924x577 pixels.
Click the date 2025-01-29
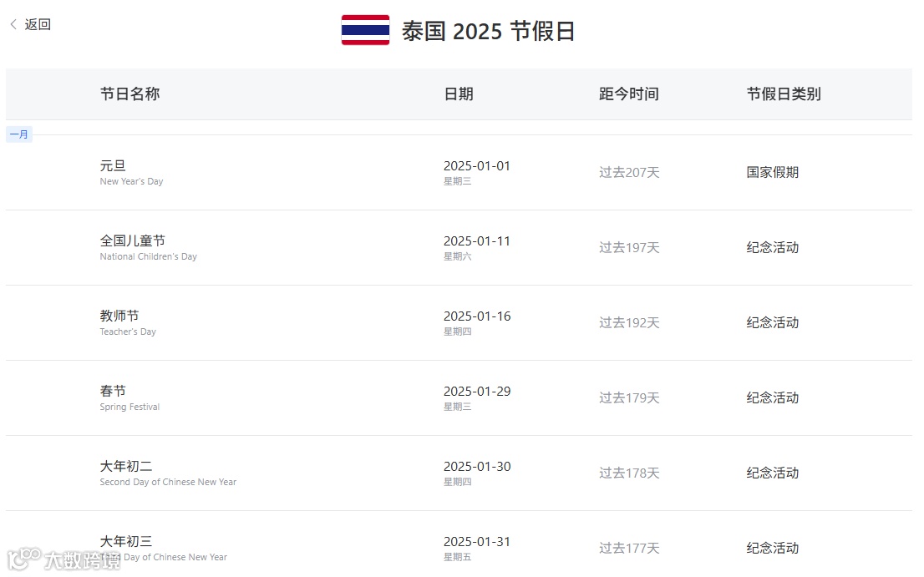[476, 392]
